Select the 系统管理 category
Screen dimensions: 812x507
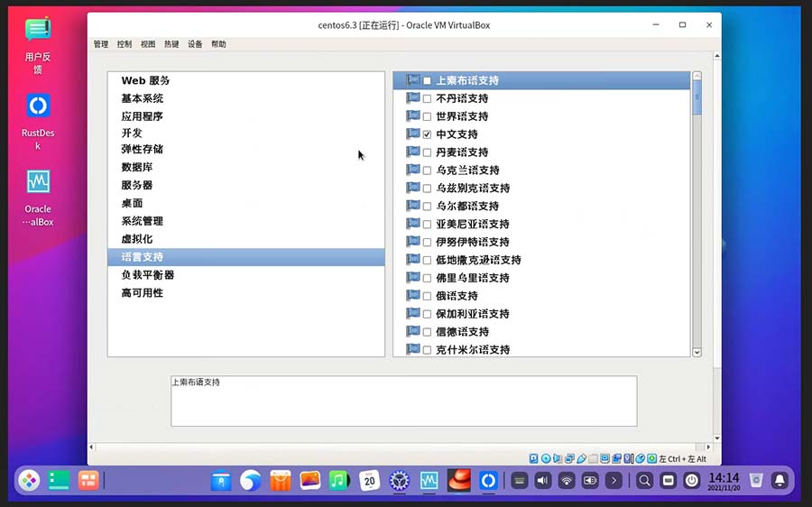coord(246,221)
